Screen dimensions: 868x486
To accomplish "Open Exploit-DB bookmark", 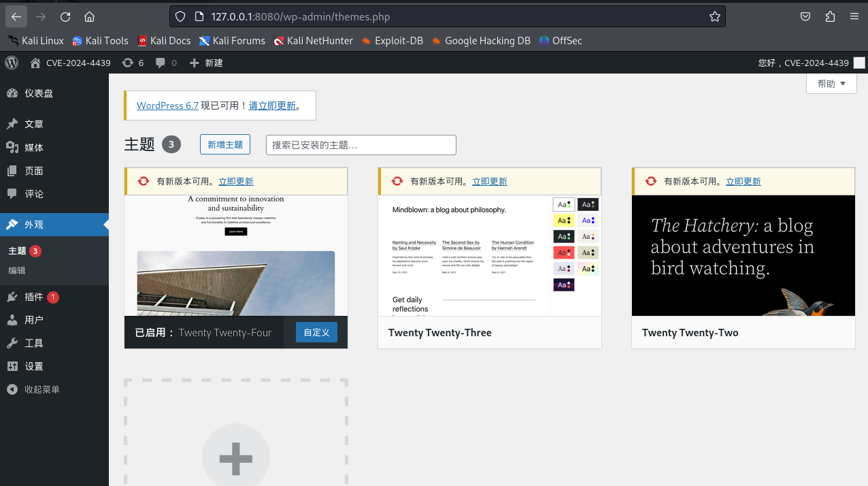I will pos(392,41).
